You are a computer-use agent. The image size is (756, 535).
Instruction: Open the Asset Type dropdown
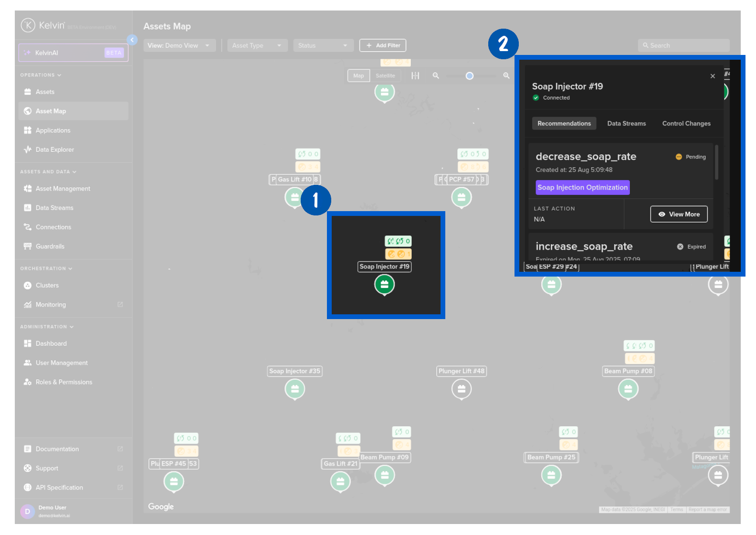tap(257, 45)
